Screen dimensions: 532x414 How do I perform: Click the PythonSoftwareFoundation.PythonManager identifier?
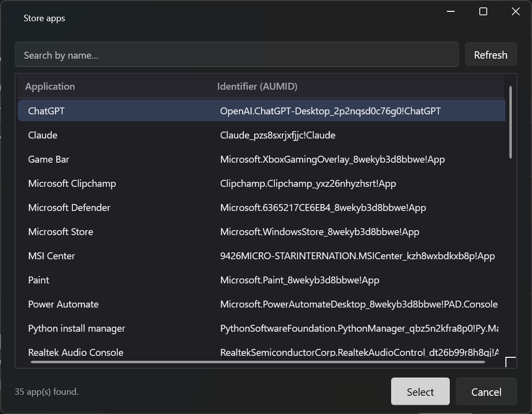click(359, 328)
